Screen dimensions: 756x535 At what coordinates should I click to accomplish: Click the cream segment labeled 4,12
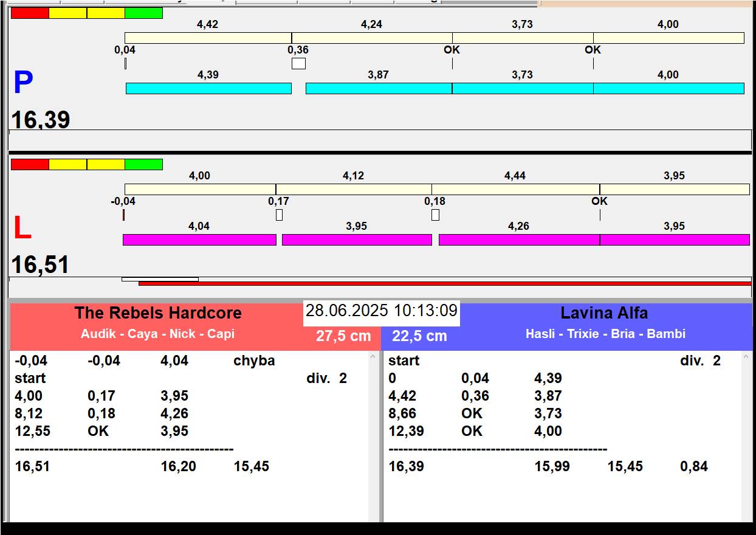pos(354,190)
